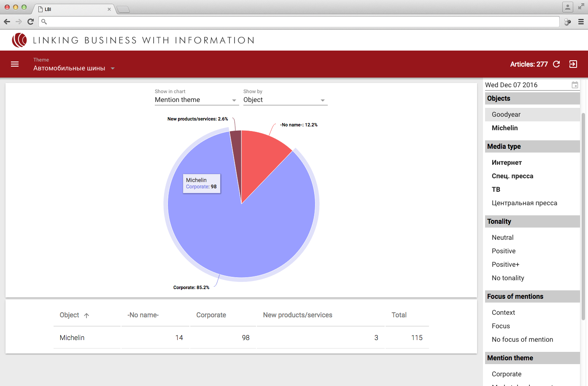Screen dimensions: 588x386
Task: Click the Mention theme section header
Action: click(532, 358)
